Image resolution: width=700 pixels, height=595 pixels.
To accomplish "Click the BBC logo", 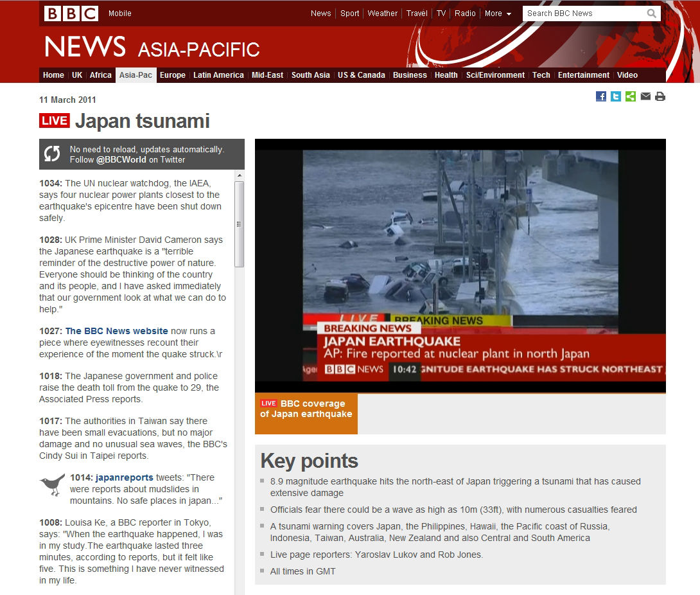I will tap(71, 13).
